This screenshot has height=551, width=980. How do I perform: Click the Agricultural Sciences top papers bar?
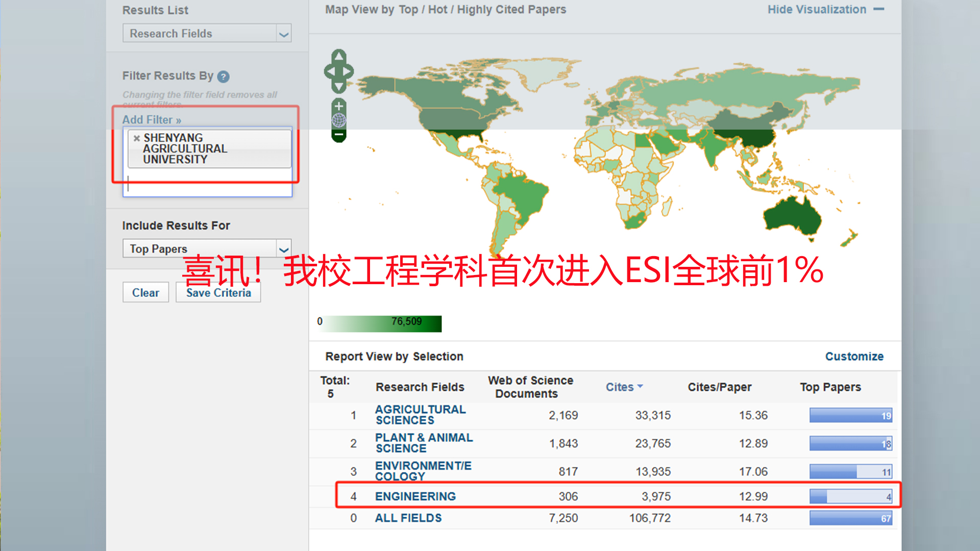click(850, 415)
